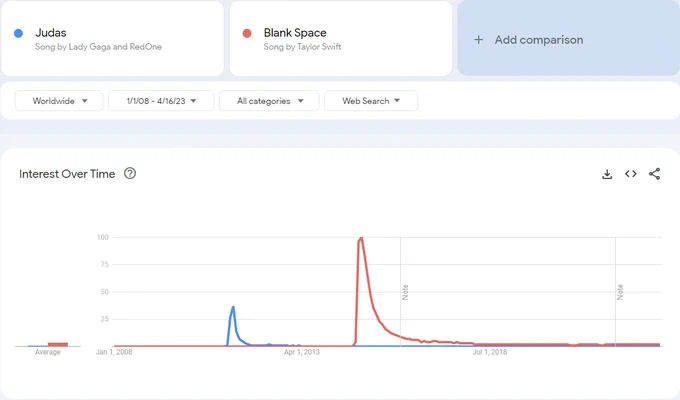Open the Interest Over Time help icon
The width and height of the screenshot is (680, 400).
130,174
